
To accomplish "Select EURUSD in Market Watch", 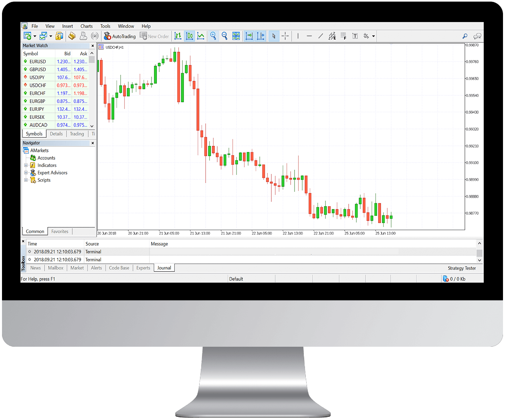I will (37, 61).
